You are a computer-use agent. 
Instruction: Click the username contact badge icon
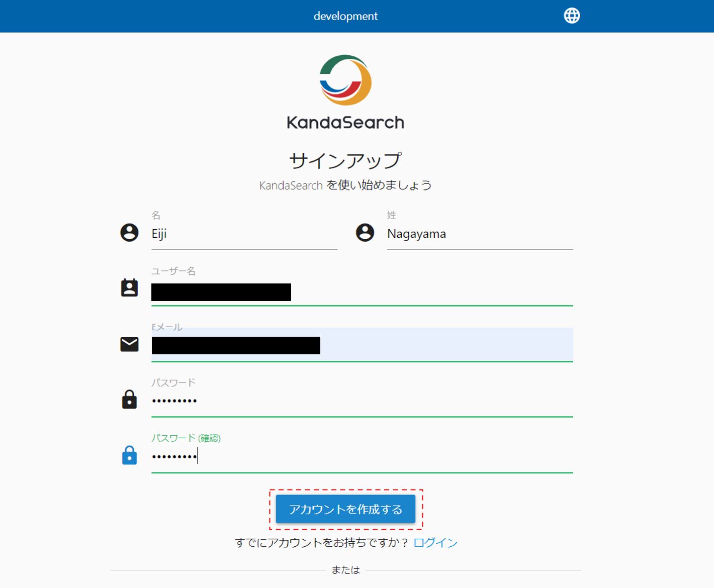tap(129, 287)
